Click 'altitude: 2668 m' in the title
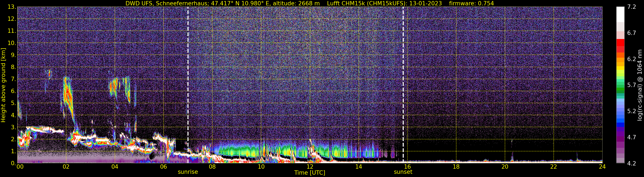Screen dimensions: 644x177 click(x=296, y=3)
